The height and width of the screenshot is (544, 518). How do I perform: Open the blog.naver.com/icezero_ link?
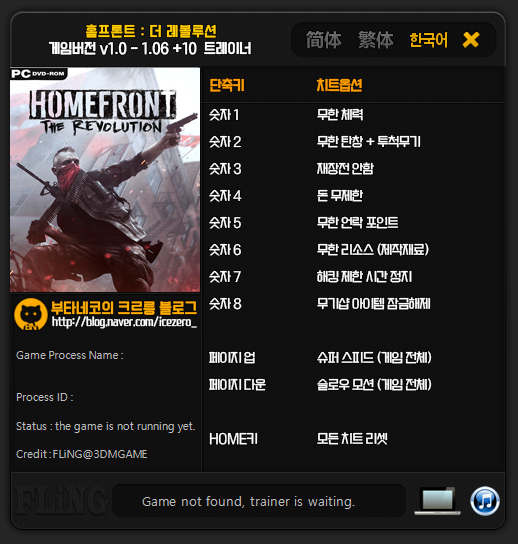124,322
